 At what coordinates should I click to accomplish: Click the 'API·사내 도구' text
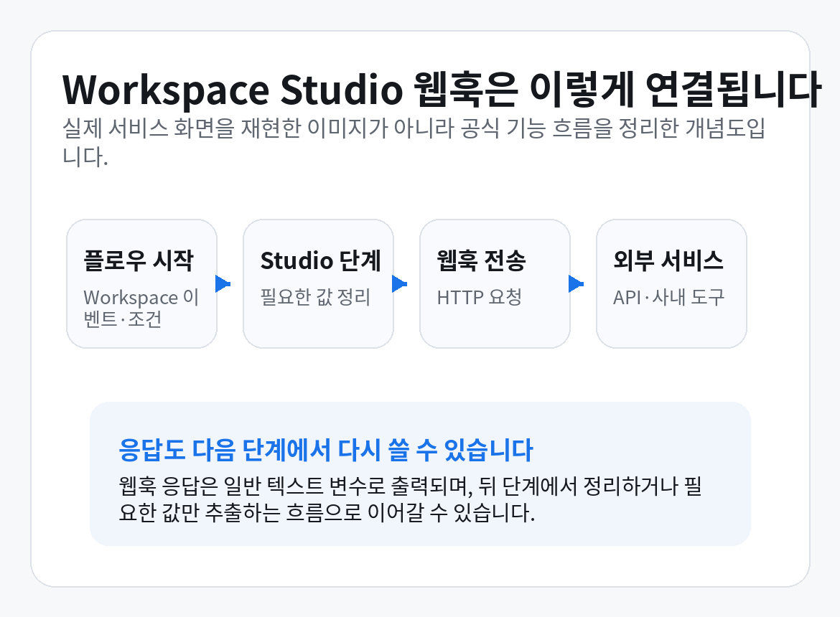[668, 297]
